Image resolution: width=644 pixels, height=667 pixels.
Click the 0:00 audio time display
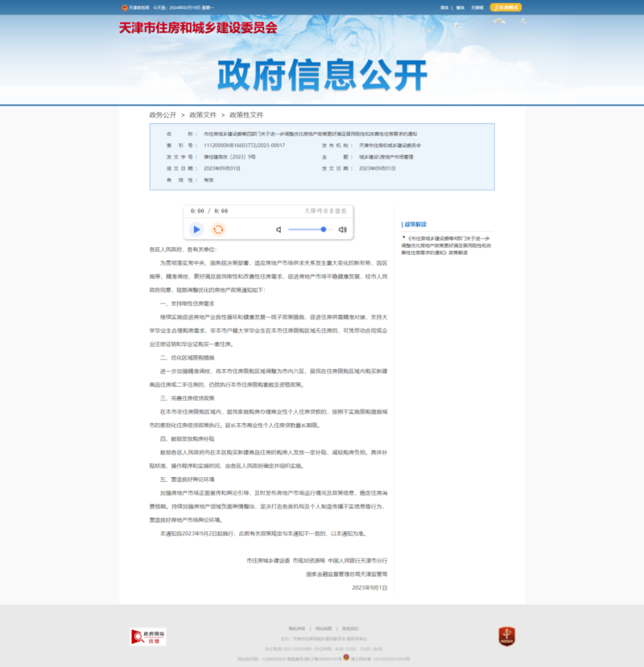click(x=198, y=211)
